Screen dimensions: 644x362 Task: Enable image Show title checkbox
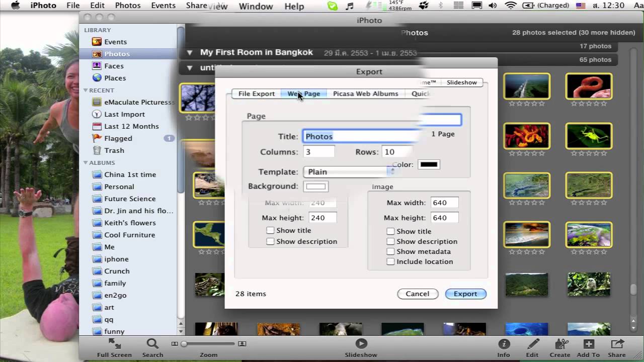390,231
